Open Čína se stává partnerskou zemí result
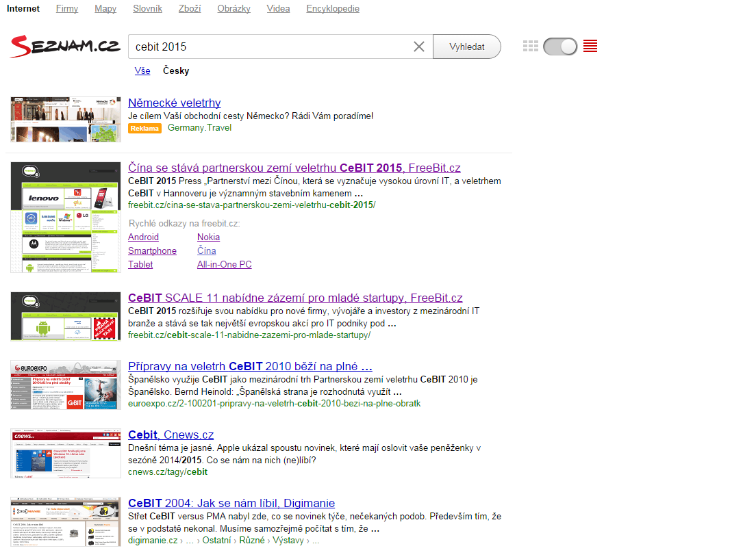The image size is (756, 557). [x=294, y=168]
